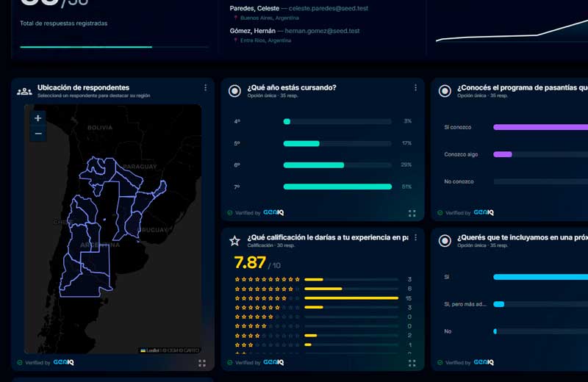Click the verified check icon under the rating card
The image size is (588, 382).
pyautogui.click(x=230, y=362)
